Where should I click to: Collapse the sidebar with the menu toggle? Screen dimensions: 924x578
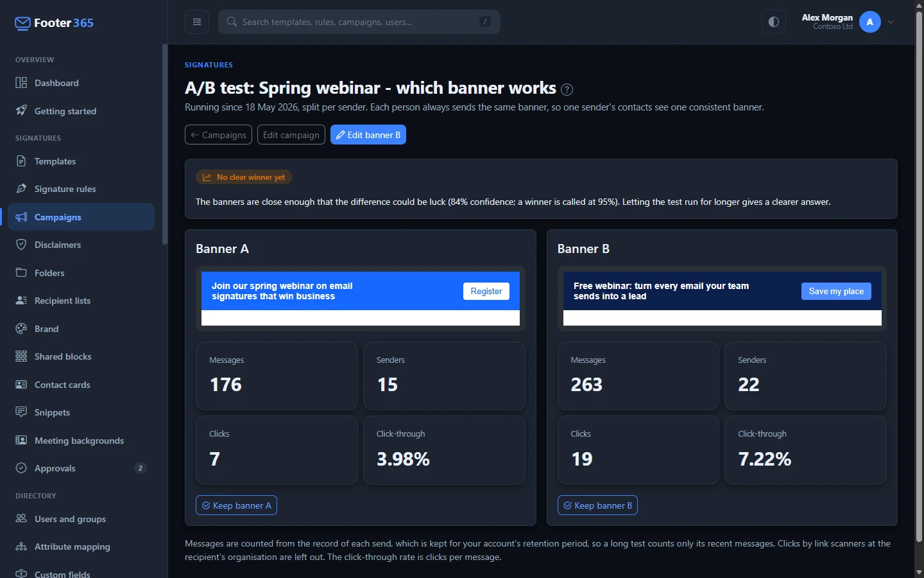pyautogui.click(x=197, y=22)
